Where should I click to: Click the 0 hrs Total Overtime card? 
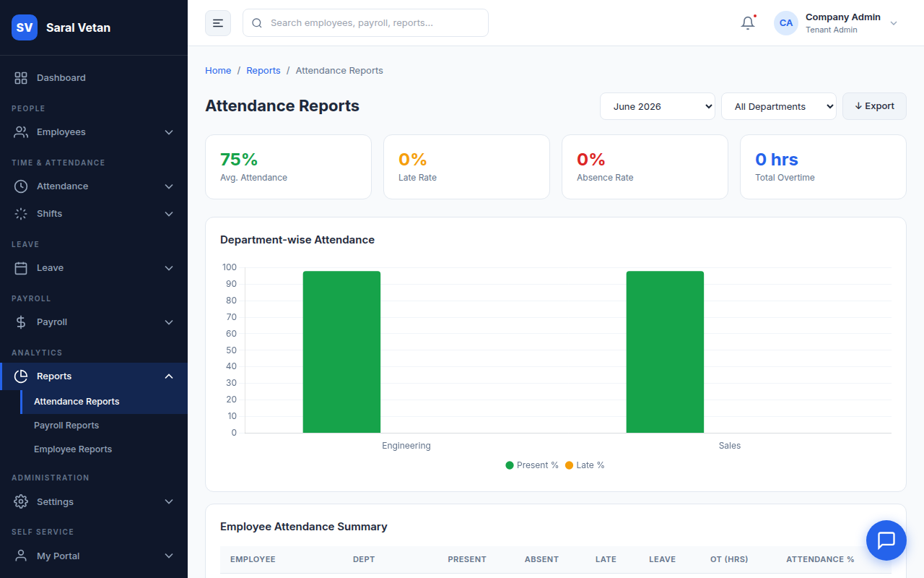click(823, 167)
